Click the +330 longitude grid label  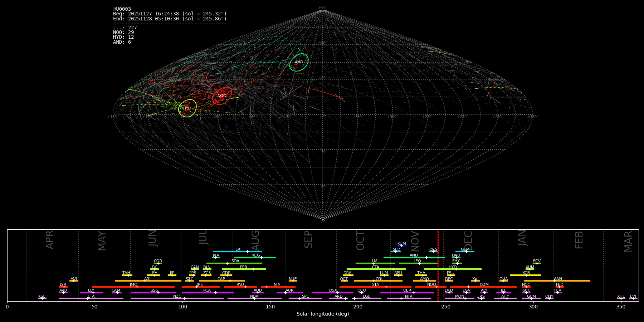pyautogui.click(x=357, y=117)
